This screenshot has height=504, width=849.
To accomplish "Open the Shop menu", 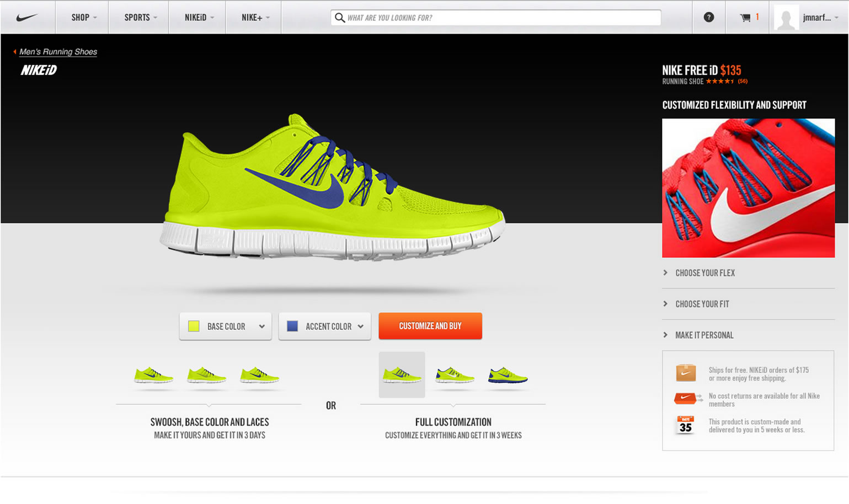I will pyautogui.click(x=83, y=18).
